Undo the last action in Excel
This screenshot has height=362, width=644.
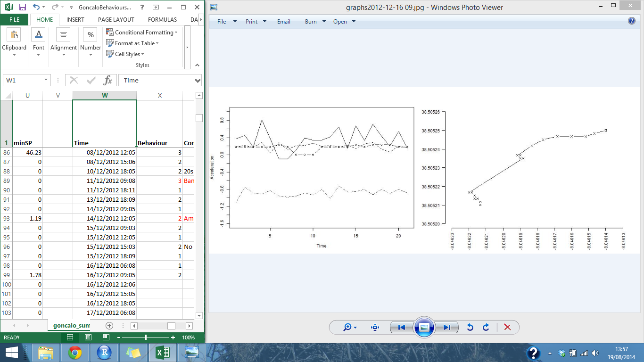click(x=37, y=8)
